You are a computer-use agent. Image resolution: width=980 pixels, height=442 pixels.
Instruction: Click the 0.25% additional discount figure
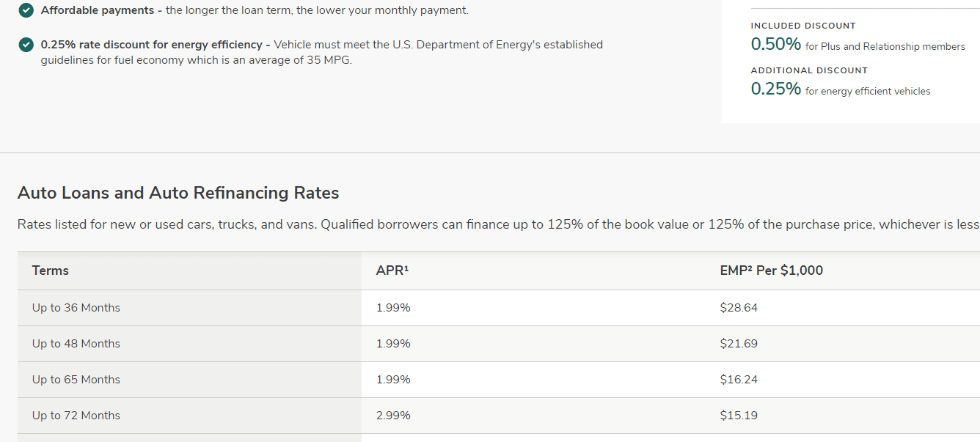click(x=775, y=89)
